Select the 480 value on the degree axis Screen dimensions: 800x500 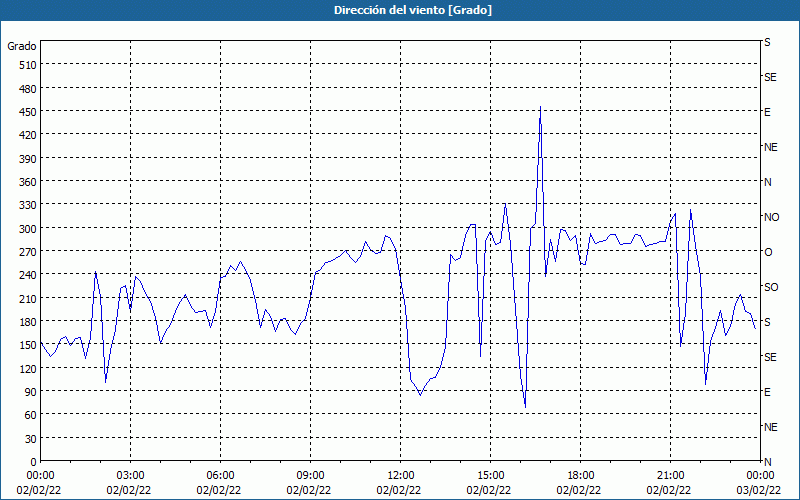coord(28,89)
